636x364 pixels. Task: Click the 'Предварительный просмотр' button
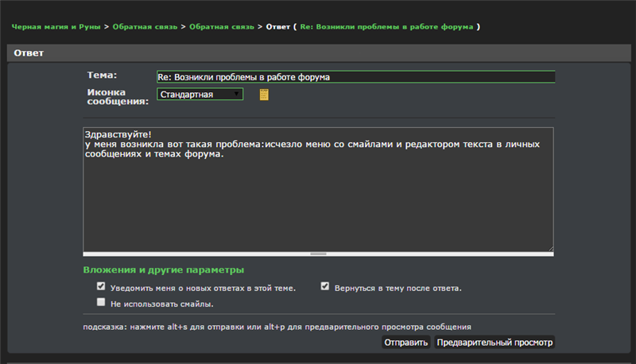coord(494,343)
